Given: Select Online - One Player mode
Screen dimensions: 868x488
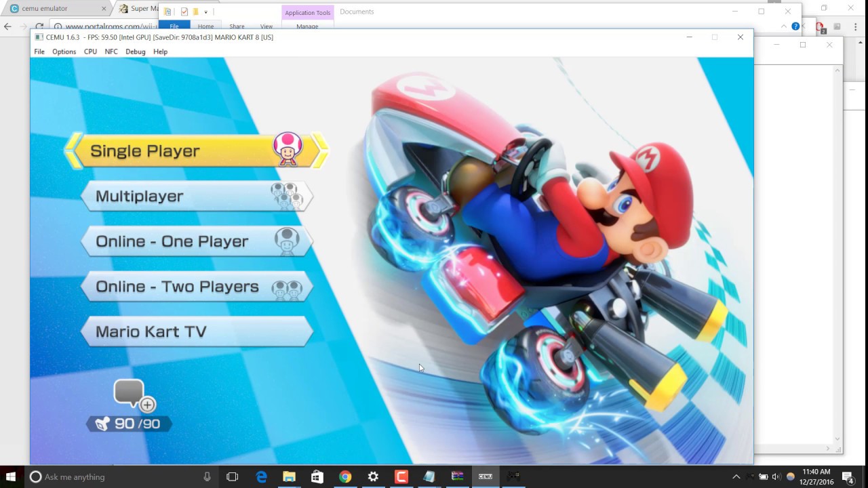Looking at the screenshot, I should click(197, 241).
